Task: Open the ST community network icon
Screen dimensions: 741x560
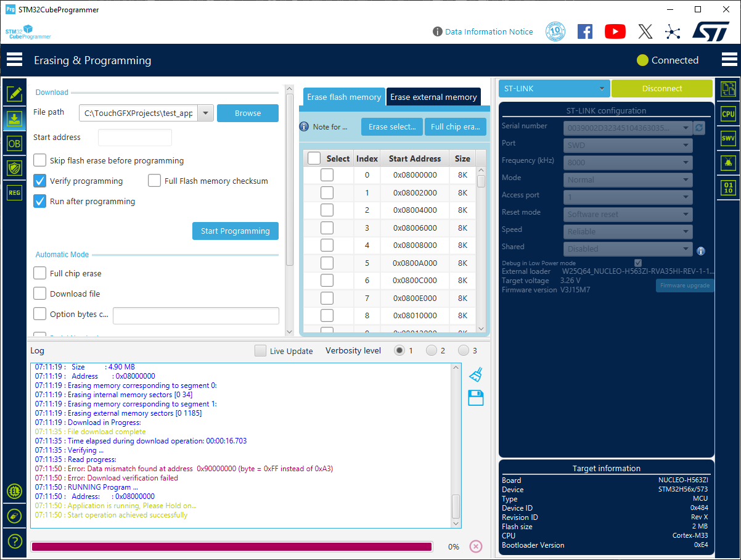Action: click(x=673, y=31)
